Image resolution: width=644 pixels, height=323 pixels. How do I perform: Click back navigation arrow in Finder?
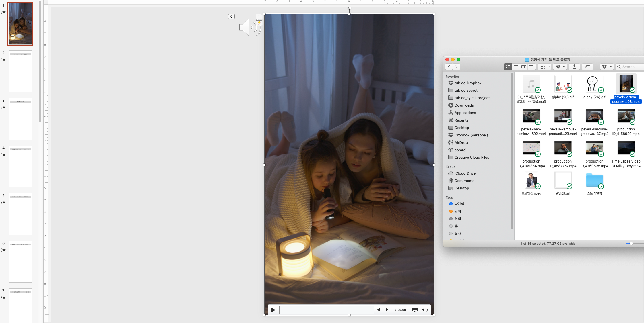(449, 67)
